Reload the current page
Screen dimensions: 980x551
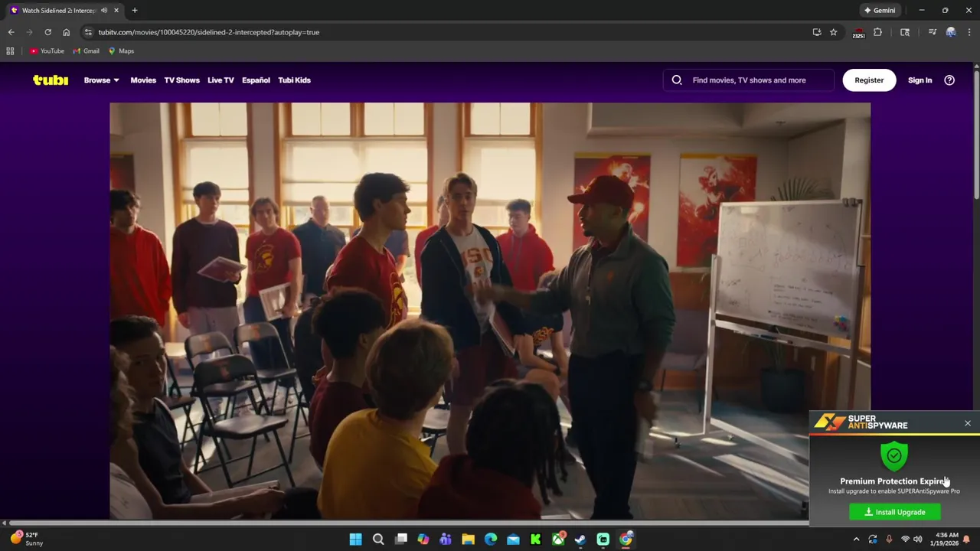(47, 32)
